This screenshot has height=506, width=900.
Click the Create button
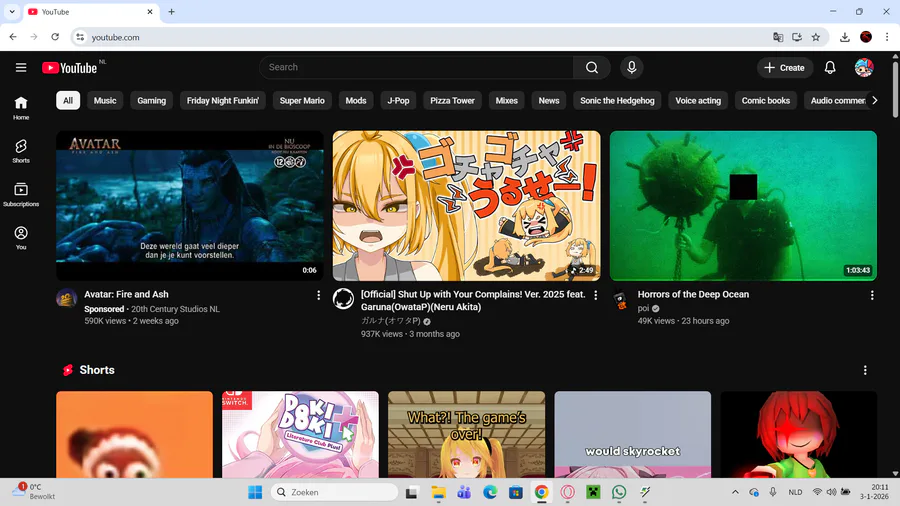coord(785,68)
